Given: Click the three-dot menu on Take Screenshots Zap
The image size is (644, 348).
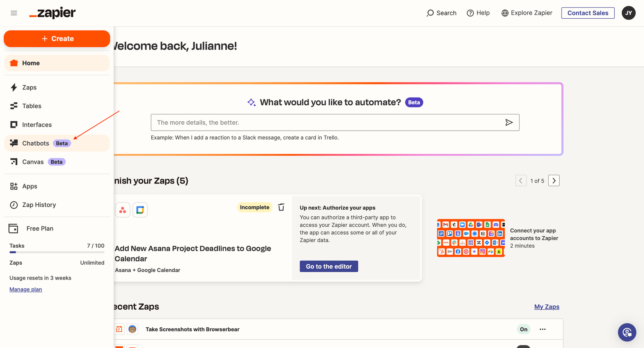Looking at the screenshot, I should tap(543, 329).
